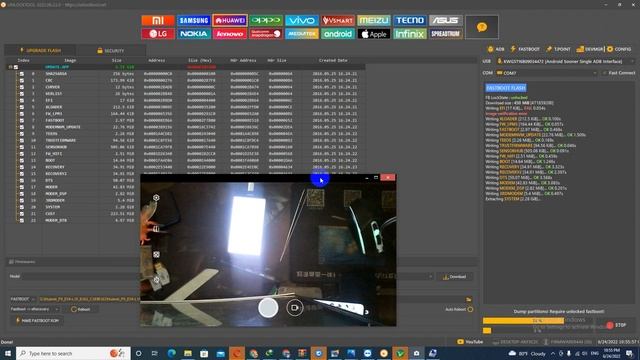The width and height of the screenshot is (640, 360).
Task: Toggle the Fast Connect checkbox
Action: coord(604,73)
